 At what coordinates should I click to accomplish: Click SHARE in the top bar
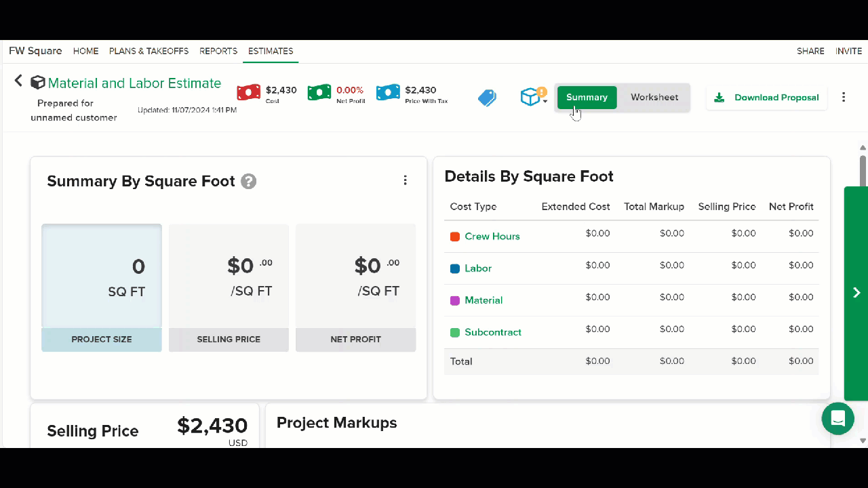point(810,51)
